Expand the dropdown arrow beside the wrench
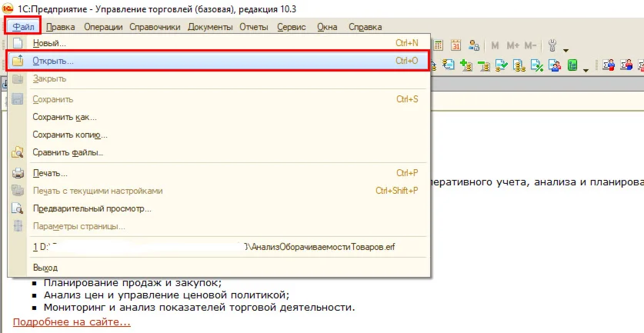 point(566,51)
